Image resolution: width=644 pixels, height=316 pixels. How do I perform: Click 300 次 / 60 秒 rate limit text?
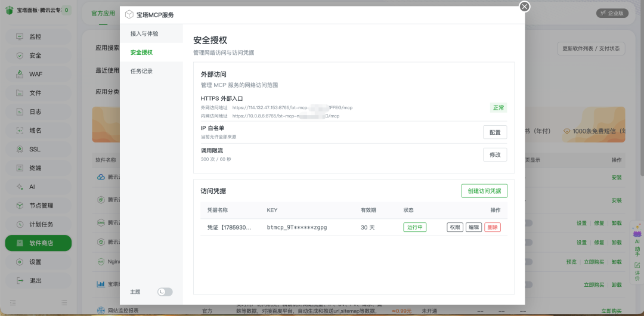coord(216,159)
